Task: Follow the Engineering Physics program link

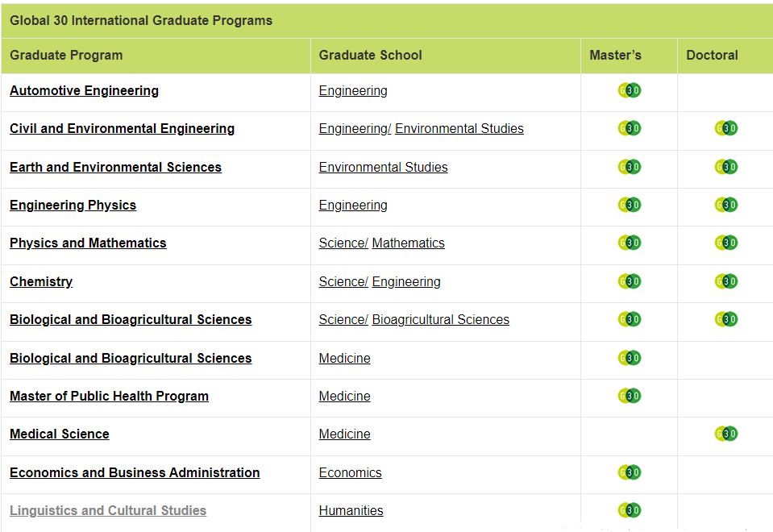Action: coord(73,206)
